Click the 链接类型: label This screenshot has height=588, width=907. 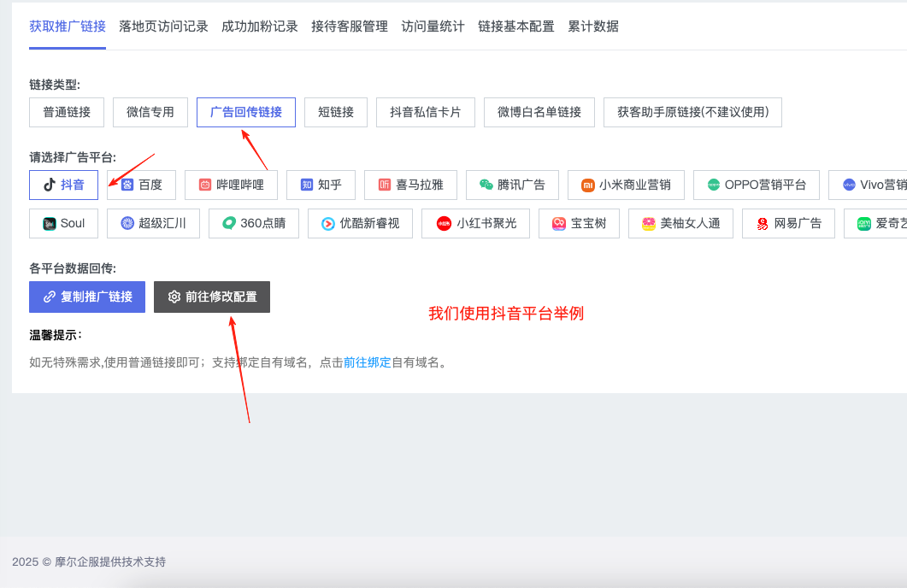coord(55,85)
